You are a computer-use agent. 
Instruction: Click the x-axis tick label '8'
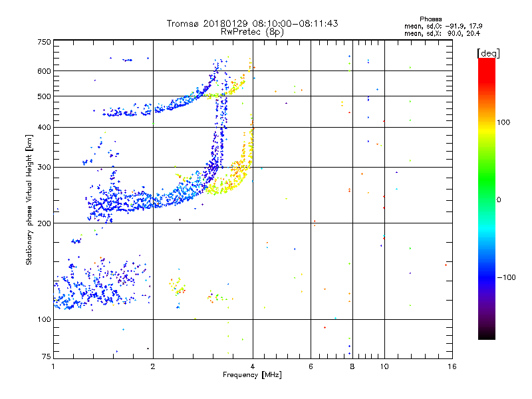coord(352,366)
